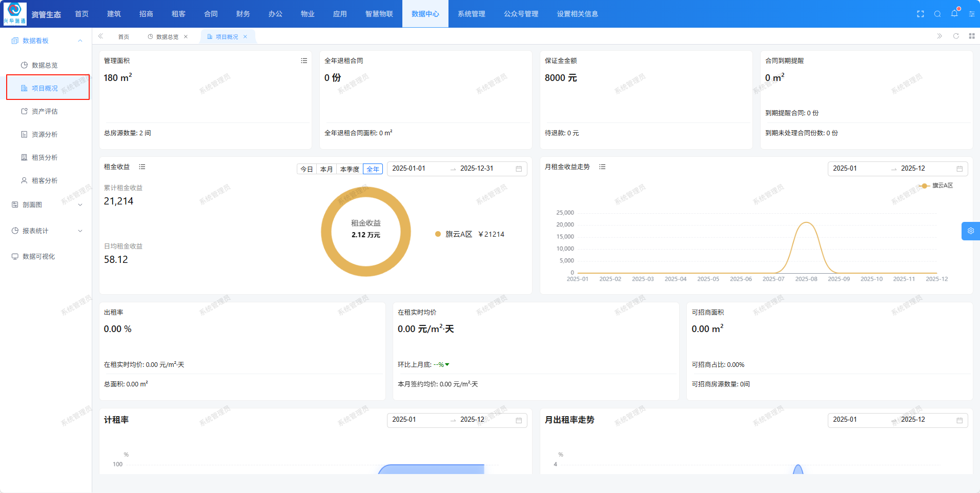980x493 pixels.
Task: Click the blue floating settings gear
Action: pyautogui.click(x=970, y=231)
